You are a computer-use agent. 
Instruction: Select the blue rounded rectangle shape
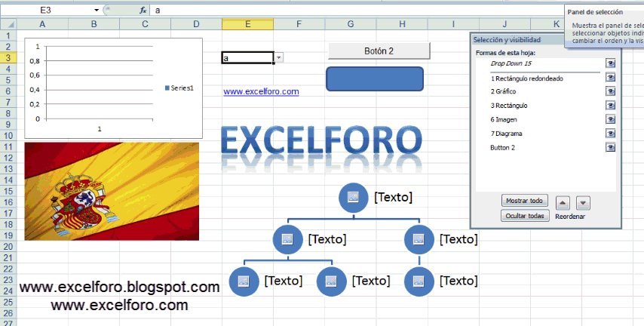(x=375, y=79)
